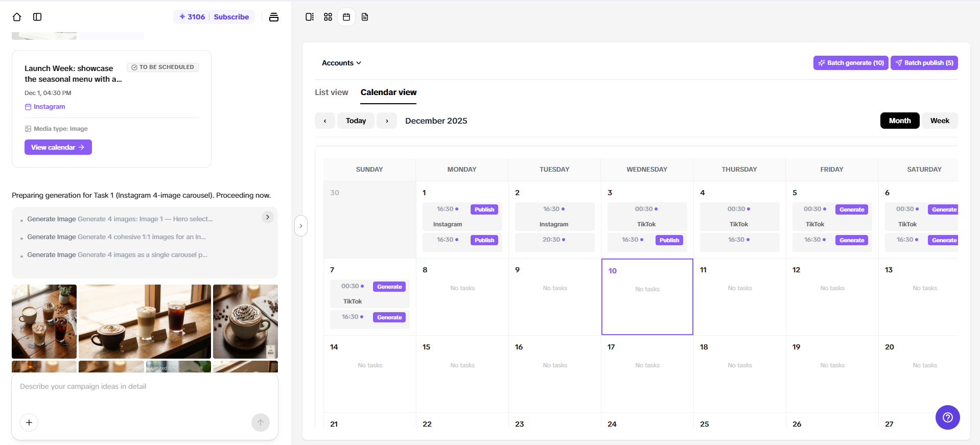
Task: Expand the Generate Image task list arrow
Action: pyautogui.click(x=268, y=217)
